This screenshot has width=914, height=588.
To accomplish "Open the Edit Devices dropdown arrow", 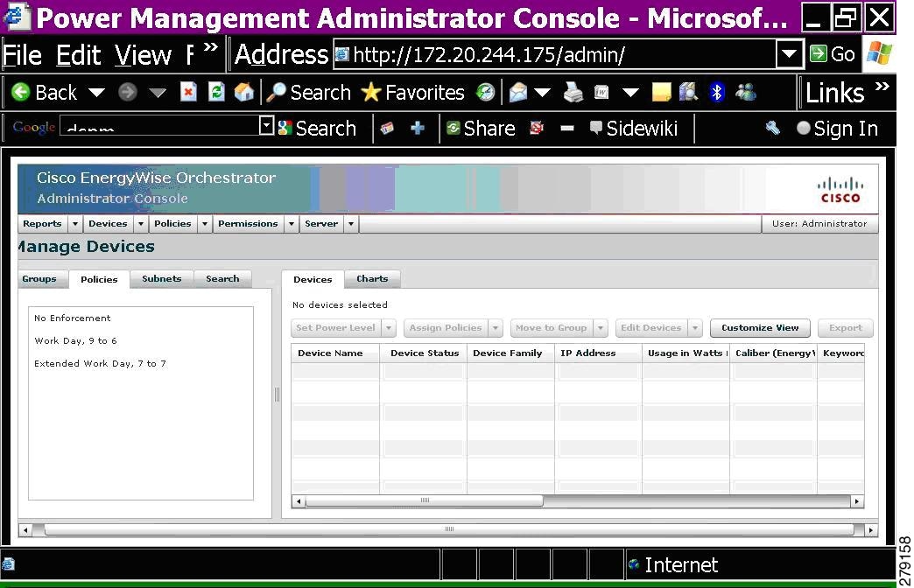I will (x=695, y=328).
